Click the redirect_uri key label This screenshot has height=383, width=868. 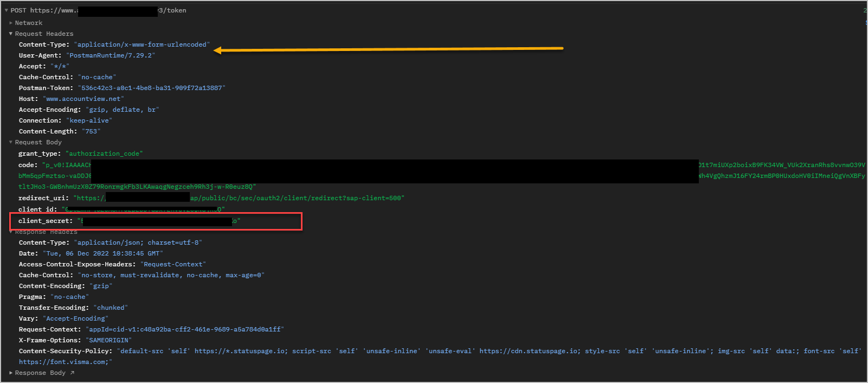coord(43,198)
